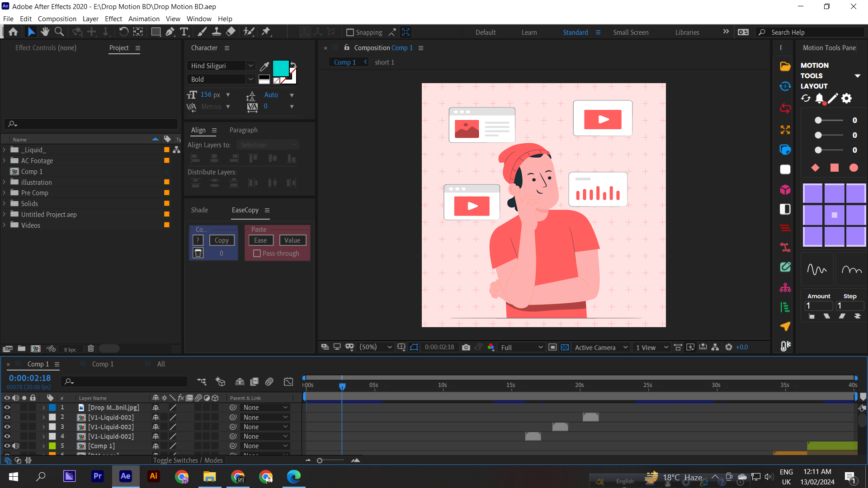Viewport: 868px width, 488px height.
Task: Select the Brush tool
Action: [202, 32]
